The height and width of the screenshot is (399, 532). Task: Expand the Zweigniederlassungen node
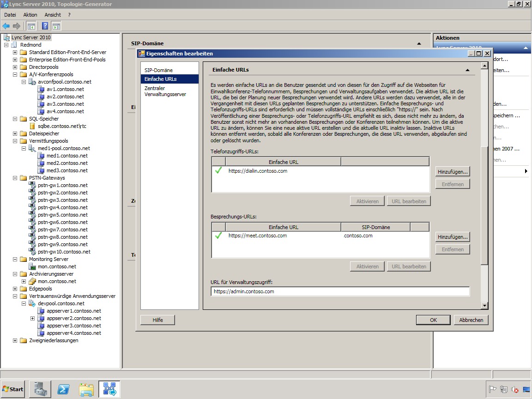(x=15, y=341)
